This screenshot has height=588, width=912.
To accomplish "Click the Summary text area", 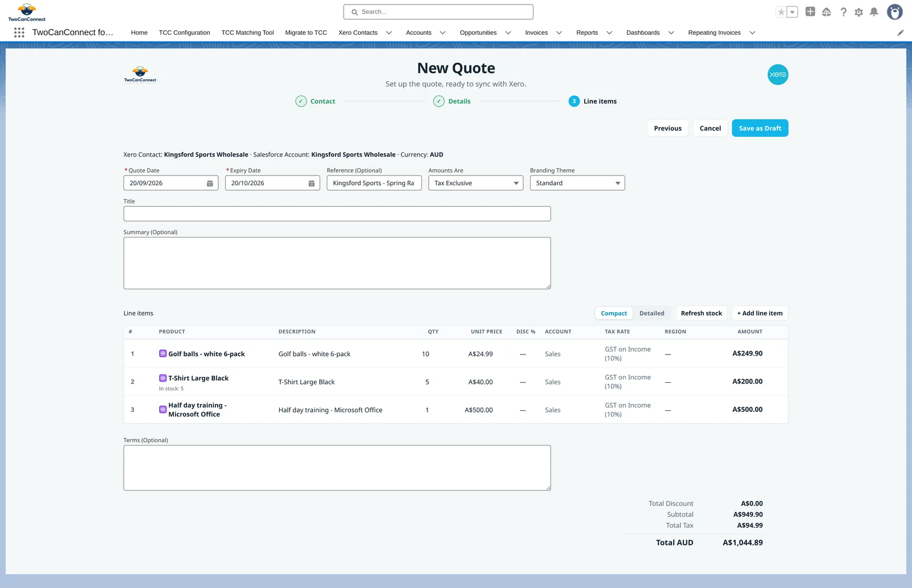I will (x=337, y=263).
